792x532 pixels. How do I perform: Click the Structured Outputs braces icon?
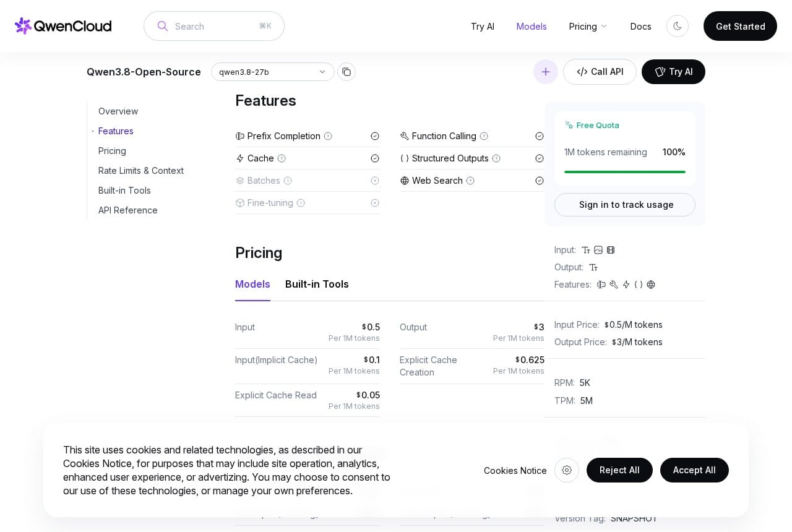(405, 158)
